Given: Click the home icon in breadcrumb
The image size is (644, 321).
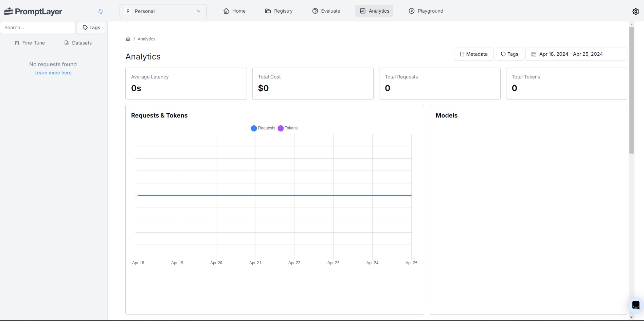Looking at the screenshot, I should click(128, 39).
